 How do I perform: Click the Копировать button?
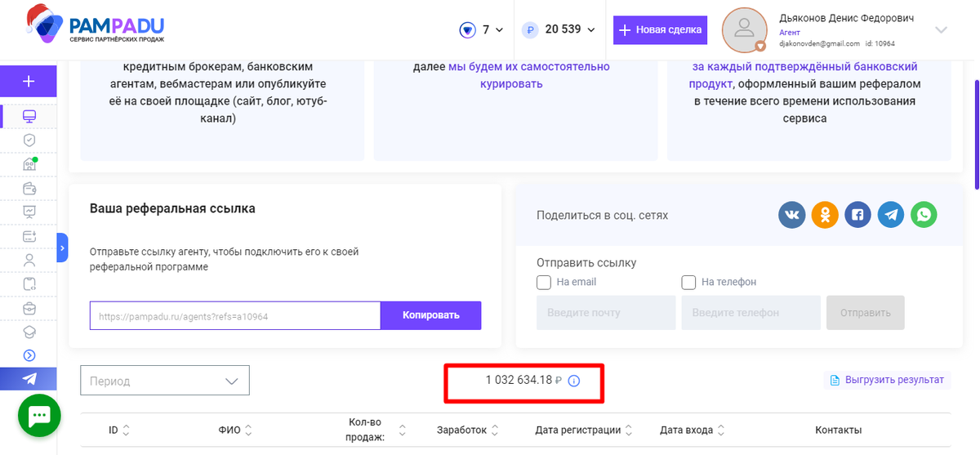(430, 315)
